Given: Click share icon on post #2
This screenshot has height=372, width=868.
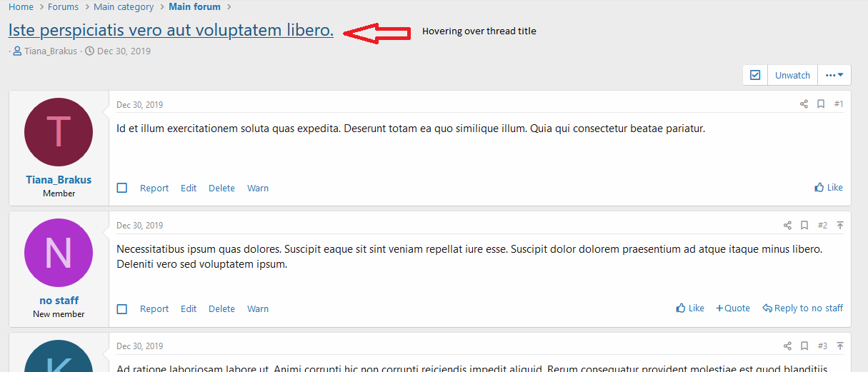Looking at the screenshot, I should tap(787, 226).
